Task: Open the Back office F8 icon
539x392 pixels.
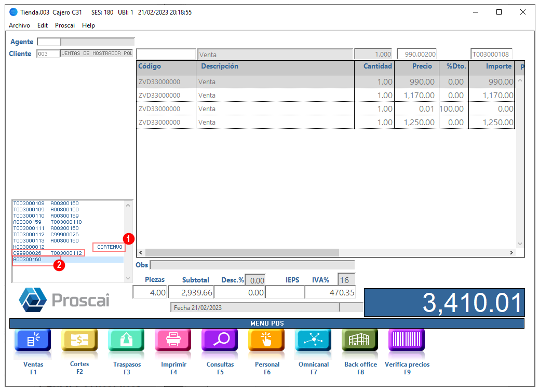Action: point(360,340)
